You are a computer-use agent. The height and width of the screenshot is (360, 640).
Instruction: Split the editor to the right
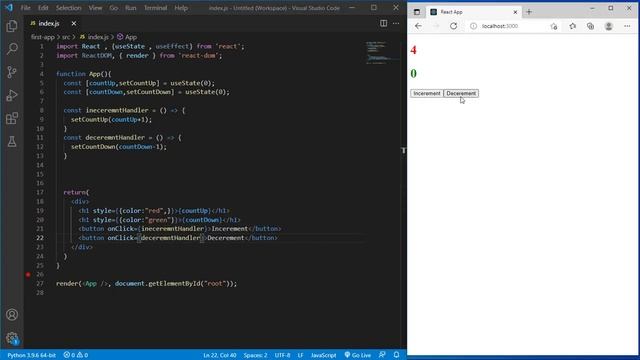pos(383,23)
